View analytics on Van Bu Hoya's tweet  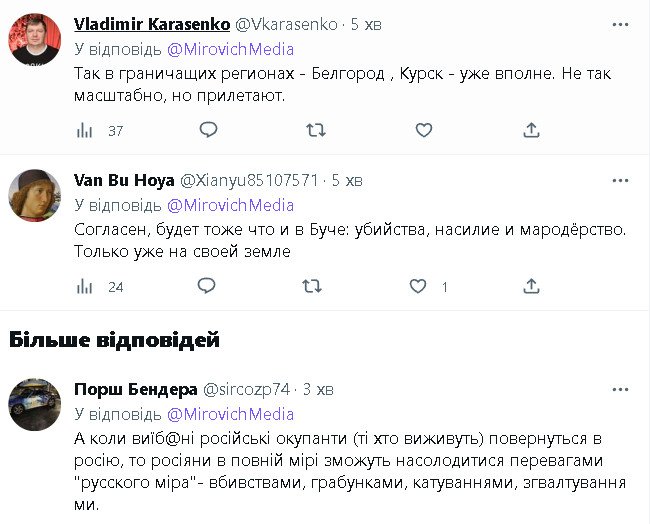click(x=86, y=286)
